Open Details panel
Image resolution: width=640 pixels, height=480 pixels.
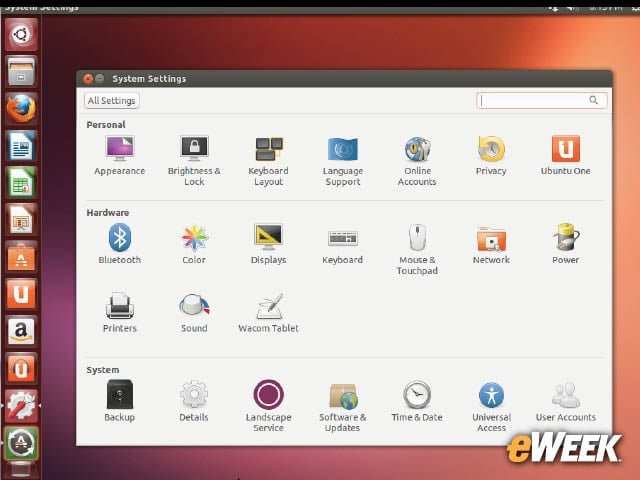point(194,401)
